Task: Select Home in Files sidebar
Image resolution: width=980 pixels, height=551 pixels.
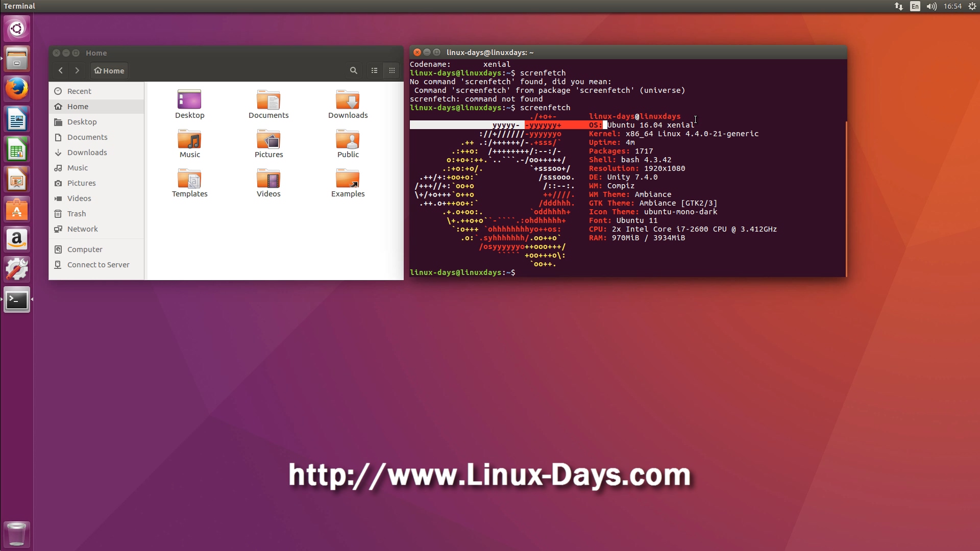Action: pyautogui.click(x=96, y=106)
